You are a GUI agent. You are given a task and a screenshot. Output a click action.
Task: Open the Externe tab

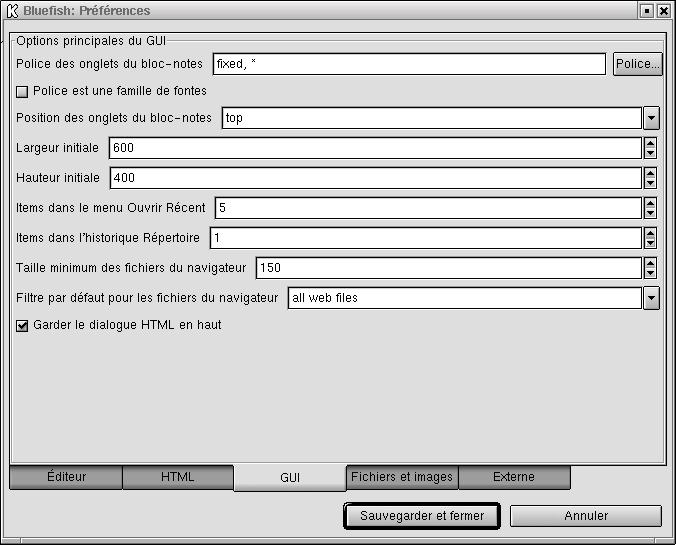pos(514,477)
